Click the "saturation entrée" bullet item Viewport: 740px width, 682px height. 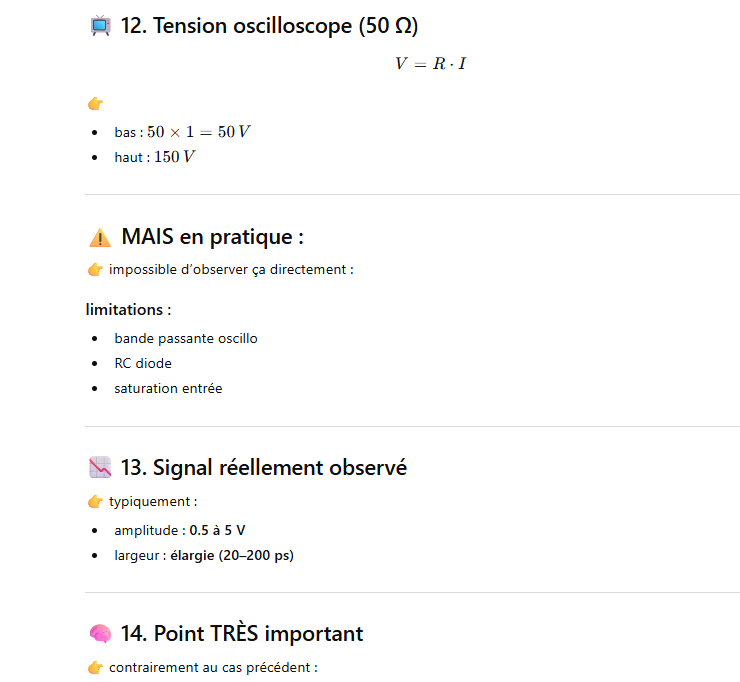(x=168, y=388)
